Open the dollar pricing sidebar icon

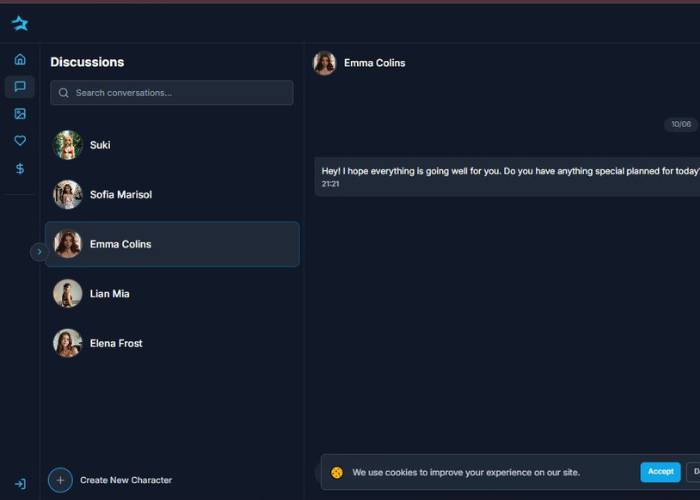(20, 169)
